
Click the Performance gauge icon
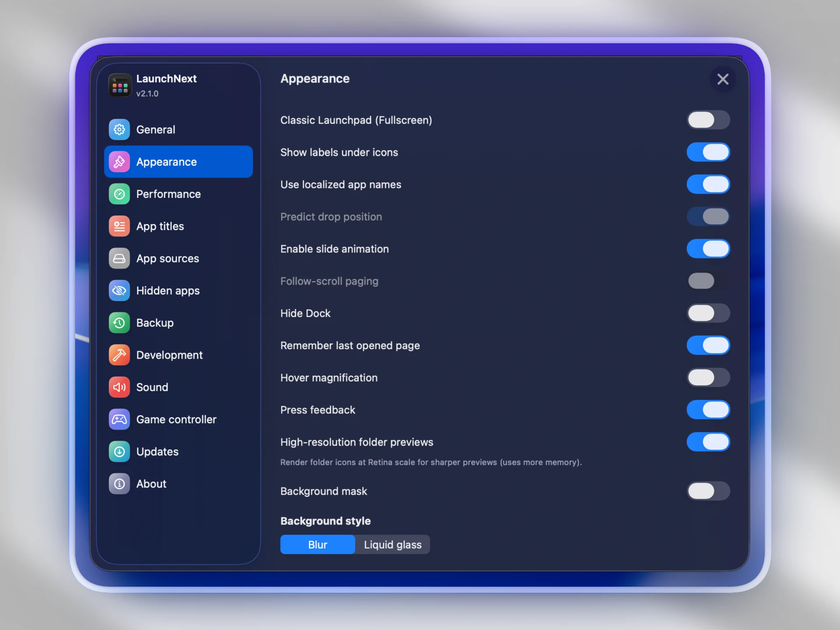(119, 194)
